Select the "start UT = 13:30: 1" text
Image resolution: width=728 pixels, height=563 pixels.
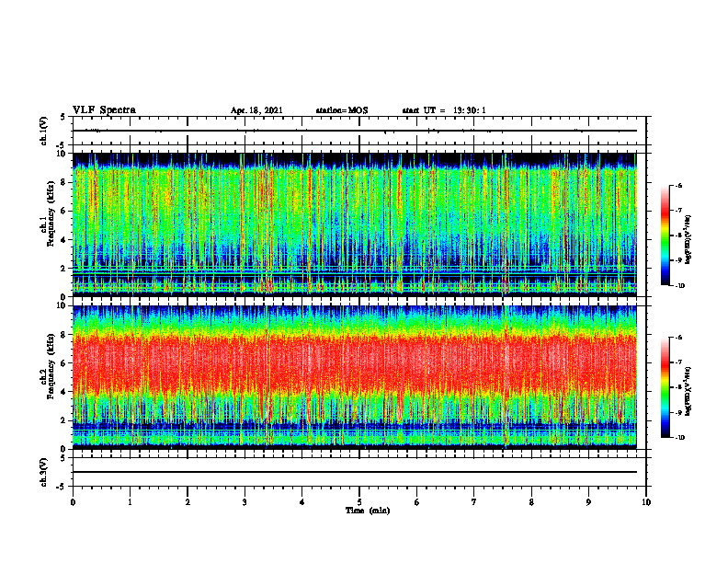pos(444,110)
